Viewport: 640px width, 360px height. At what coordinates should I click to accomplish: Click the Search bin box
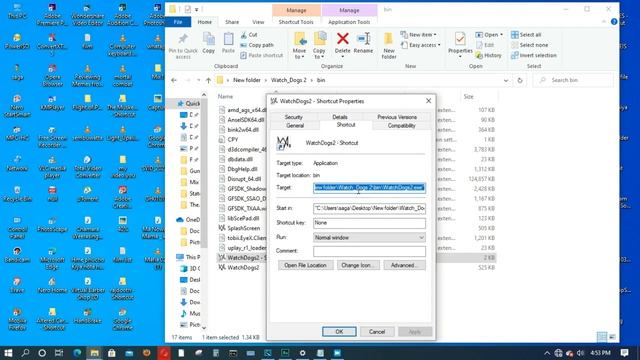pos(573,80)
